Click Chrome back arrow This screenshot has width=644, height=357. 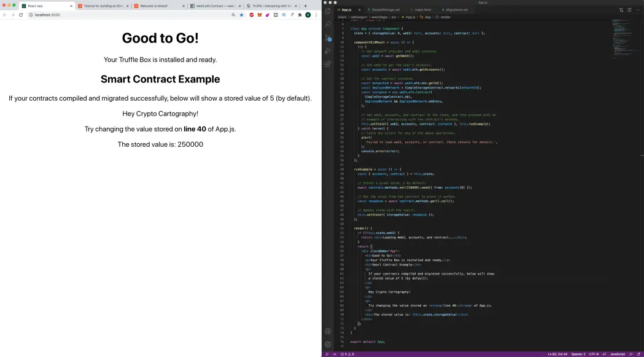pos(5,15)
